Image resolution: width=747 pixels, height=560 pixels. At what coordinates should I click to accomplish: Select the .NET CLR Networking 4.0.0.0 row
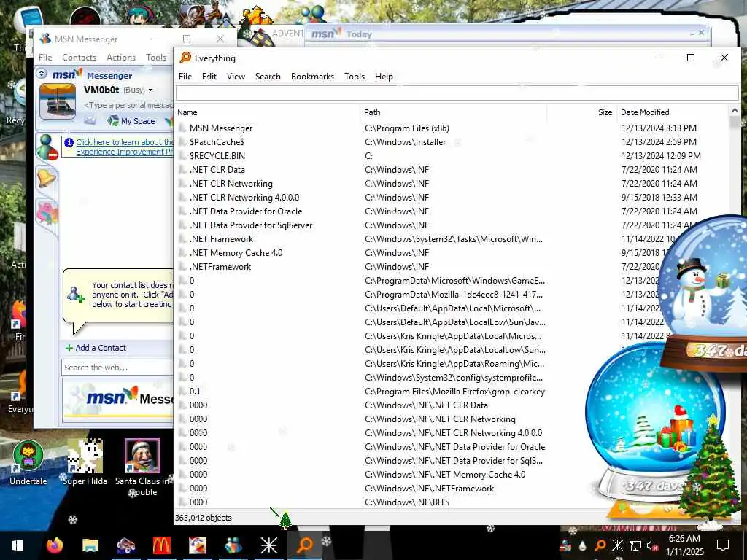[x=451, y=197]
